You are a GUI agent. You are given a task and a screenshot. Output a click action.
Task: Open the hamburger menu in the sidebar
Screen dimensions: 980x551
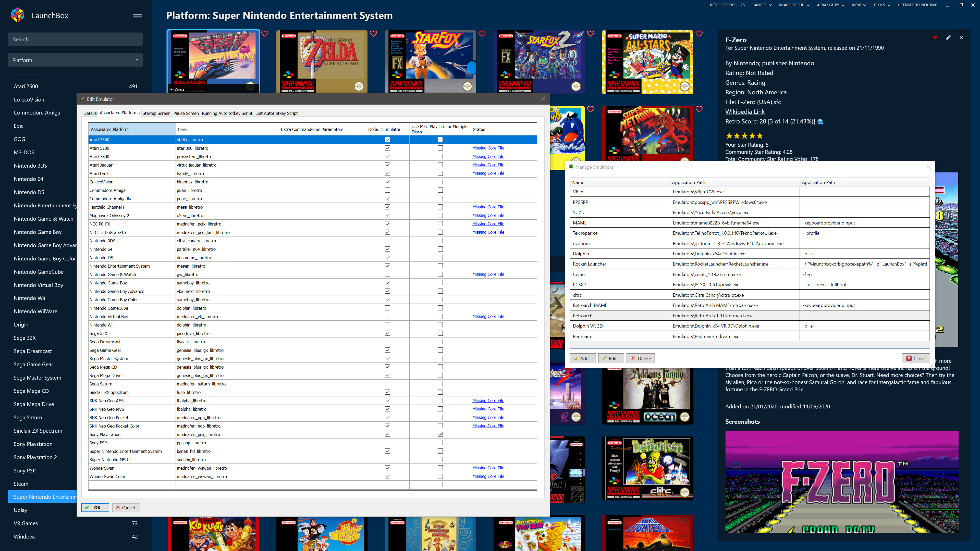click(137, 16)
